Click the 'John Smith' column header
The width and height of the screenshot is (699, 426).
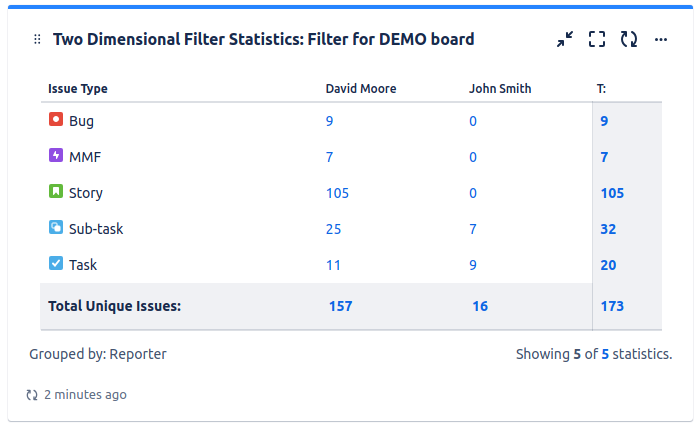(500, 89)
